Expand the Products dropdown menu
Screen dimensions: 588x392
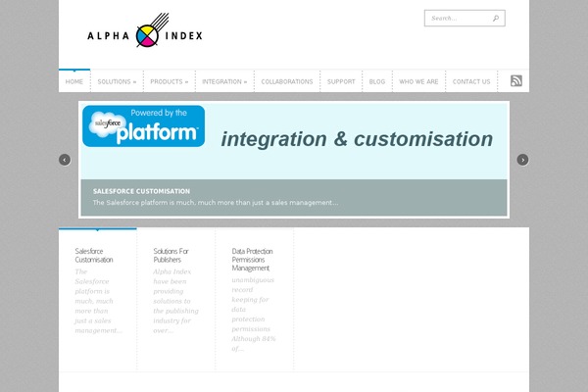click(170, 81)
